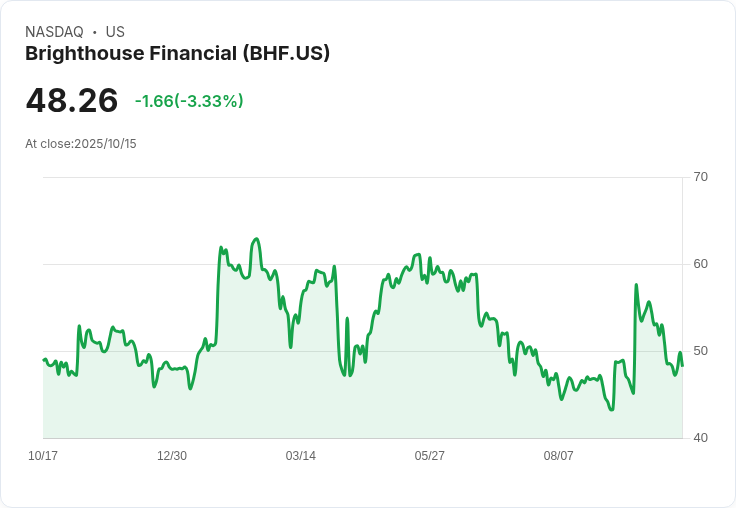Select the 10/17 date on x-axis
Image resolution: width=736 pixels, height=508 pixels.
(x=43, y=456)
